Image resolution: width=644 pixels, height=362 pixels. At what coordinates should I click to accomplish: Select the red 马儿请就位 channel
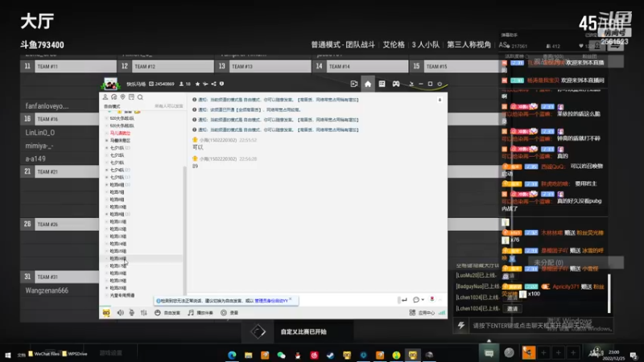click(x=120, y=133)
